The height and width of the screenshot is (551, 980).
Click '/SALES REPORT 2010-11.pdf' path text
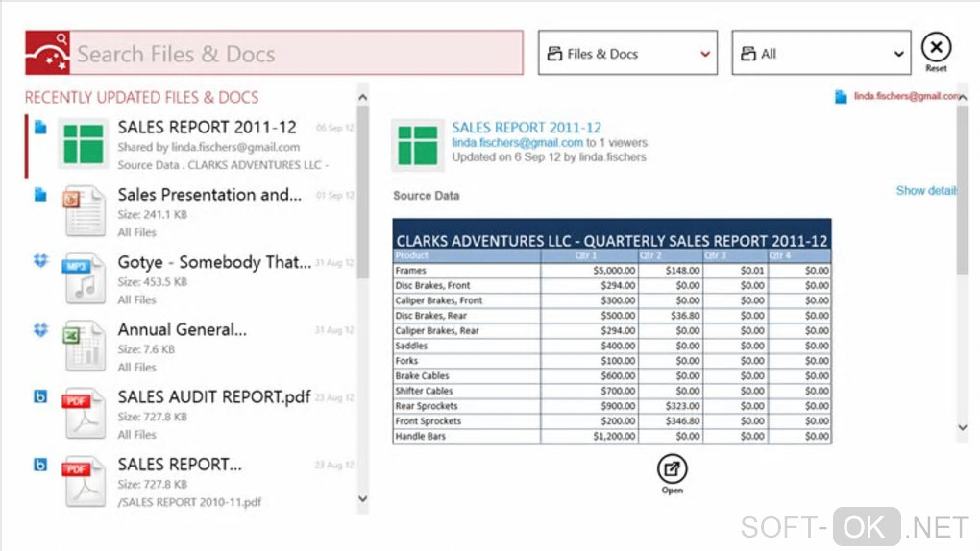click(x=189, y=502)
